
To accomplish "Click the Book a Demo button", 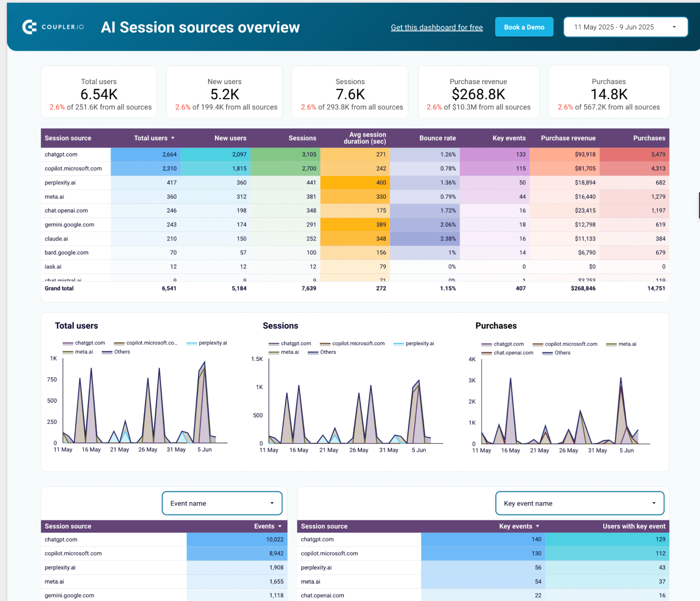I will (524, 27).
